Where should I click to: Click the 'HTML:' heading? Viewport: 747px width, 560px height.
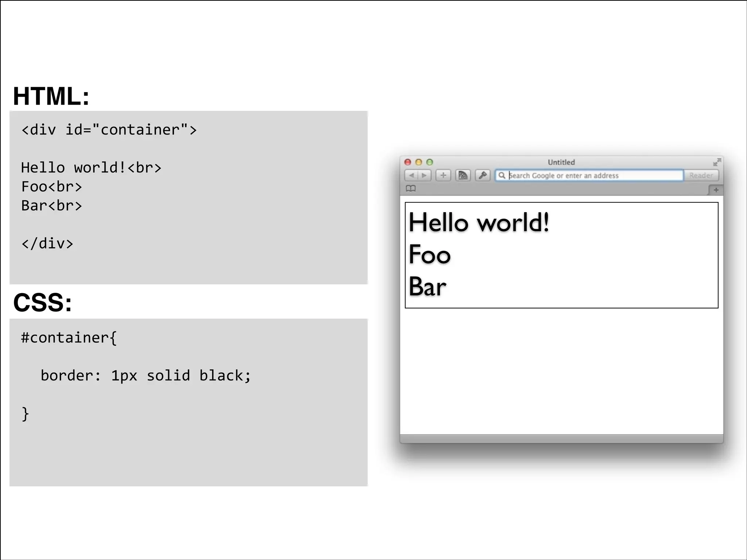pos(51,96)
